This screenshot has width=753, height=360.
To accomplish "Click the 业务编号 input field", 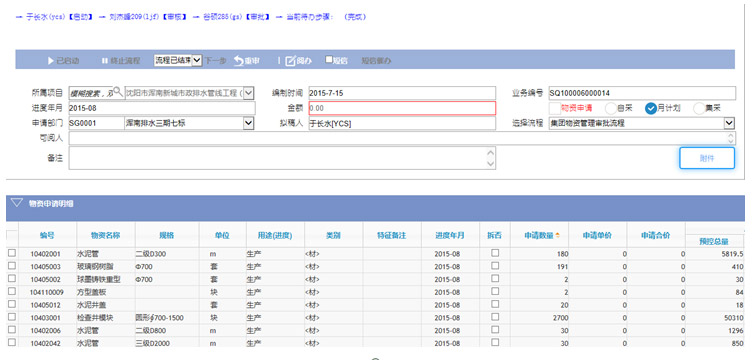I will [x=642, y=93].
